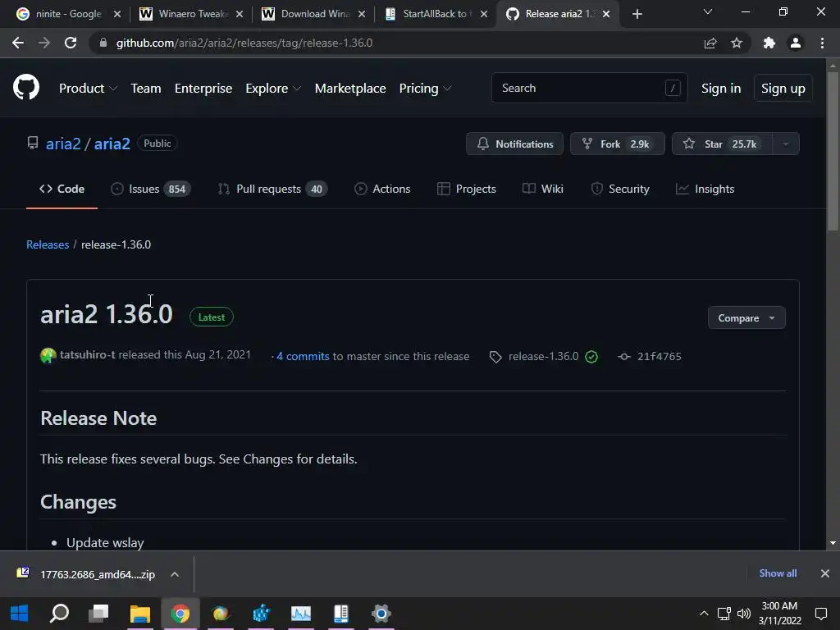Image resolution: width=840 pixels, height=630 pixels.
Task: Open the volume control in tray
Action: pyautogui.click(x=743, y=614)
